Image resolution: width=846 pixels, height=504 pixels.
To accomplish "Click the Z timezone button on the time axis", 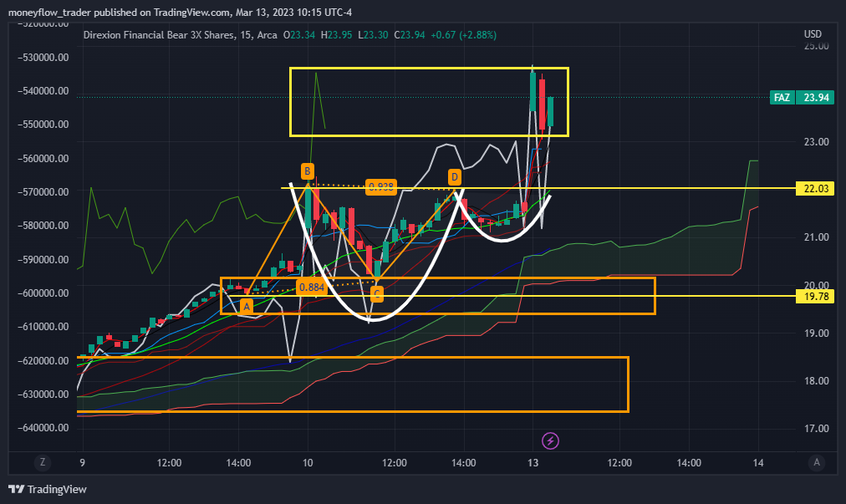I will pyautogui.click(x=43, y=462).
